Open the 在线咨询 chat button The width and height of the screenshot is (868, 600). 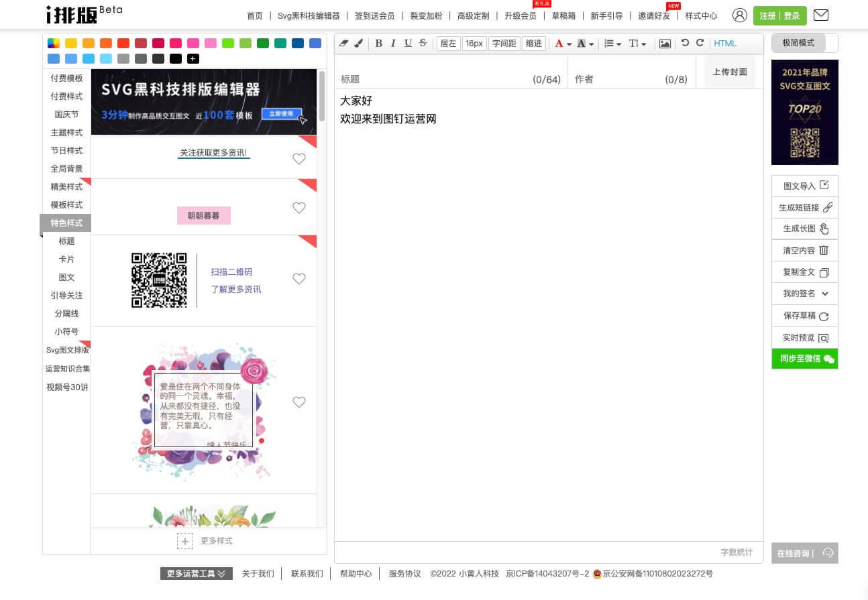805,553
